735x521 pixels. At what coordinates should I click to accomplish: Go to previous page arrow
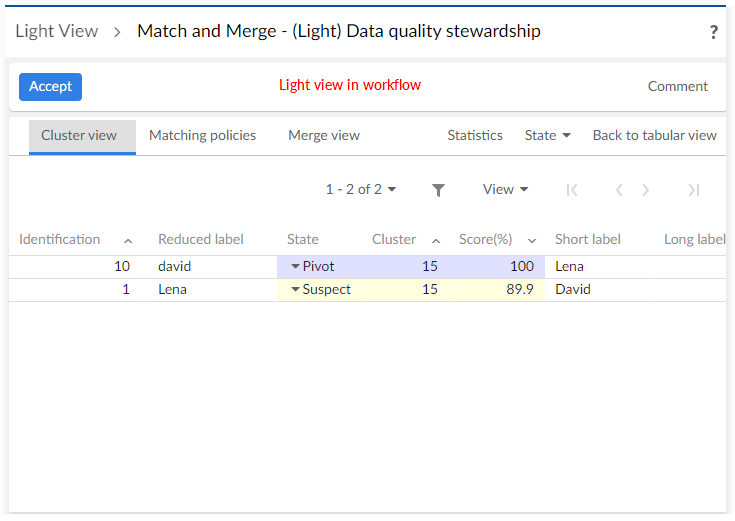click(619, 190)
